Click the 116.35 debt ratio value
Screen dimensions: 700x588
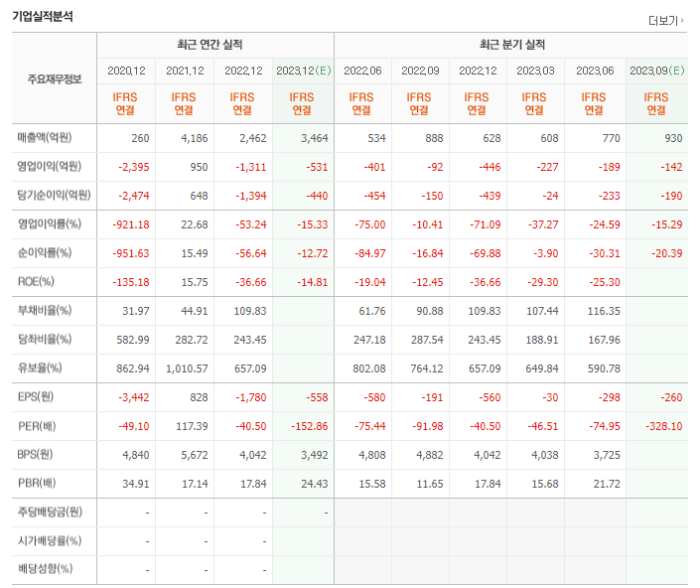click(604, 311)
